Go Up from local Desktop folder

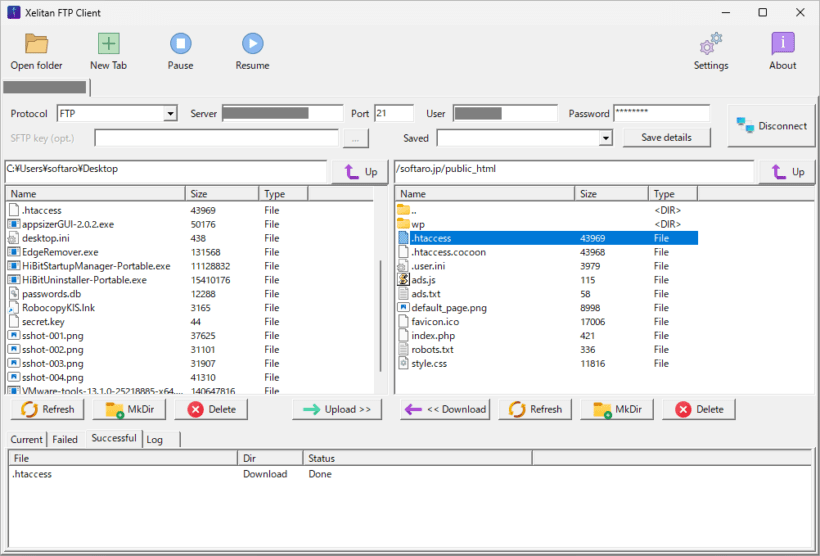(361, 172)
